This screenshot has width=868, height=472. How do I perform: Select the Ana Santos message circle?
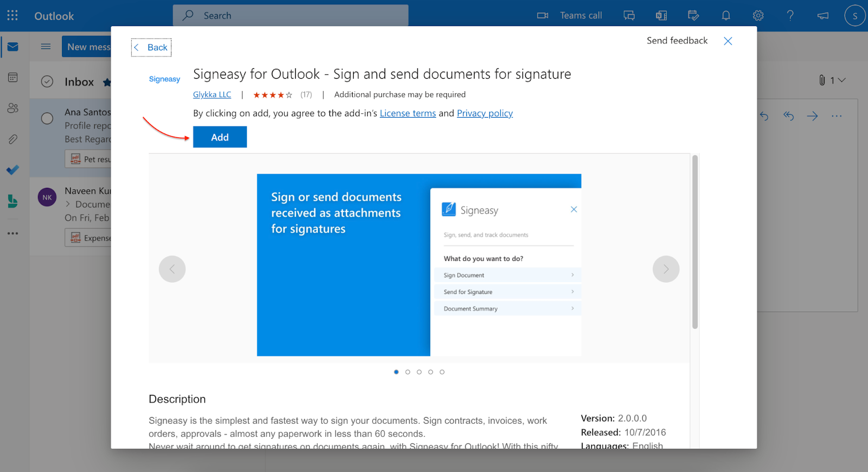click(47, 118)
